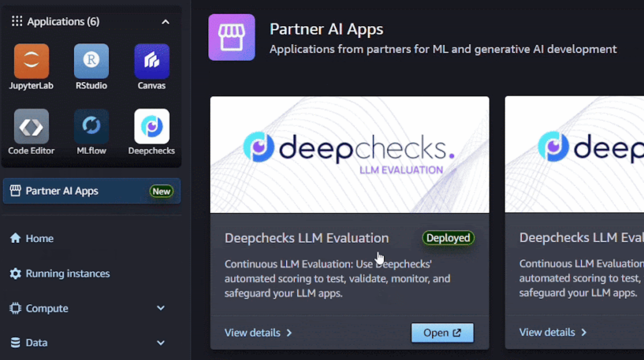Click the external link icon in Open button
This screenshot has height=360, width=644.
tap(457, 332)
